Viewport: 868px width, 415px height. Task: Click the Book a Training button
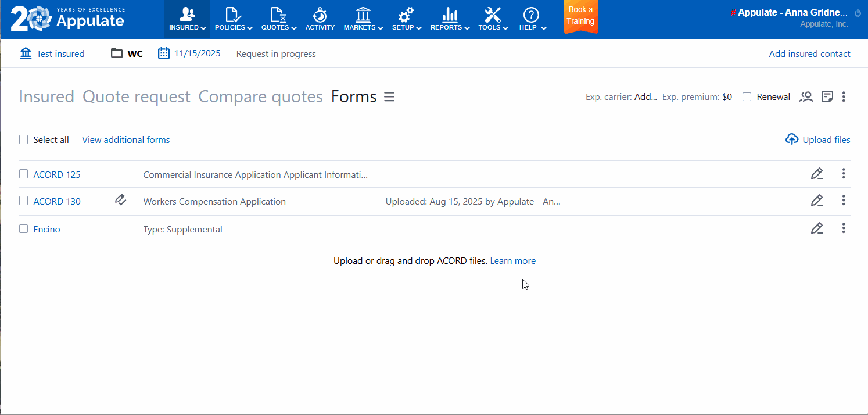[x=580, y=16]
